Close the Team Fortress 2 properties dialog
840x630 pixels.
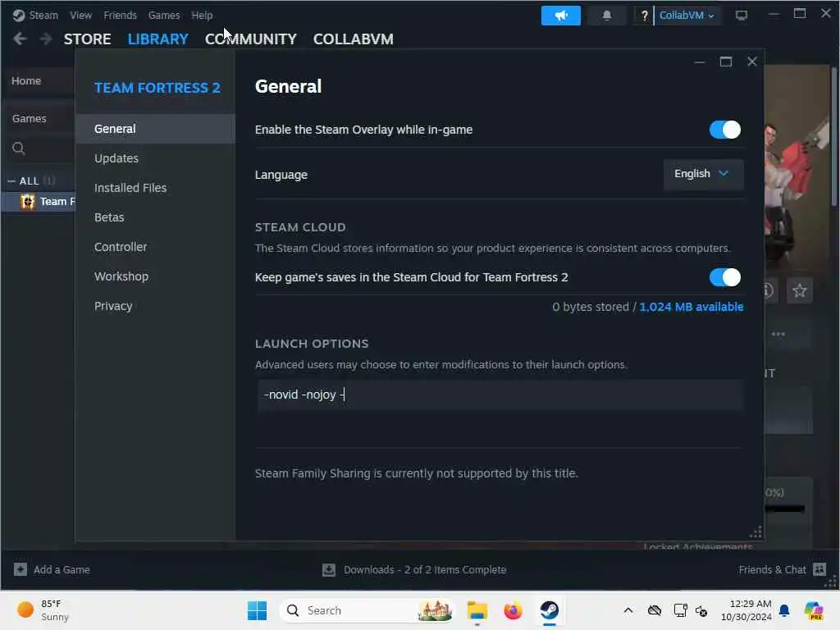tap(752, 62)
